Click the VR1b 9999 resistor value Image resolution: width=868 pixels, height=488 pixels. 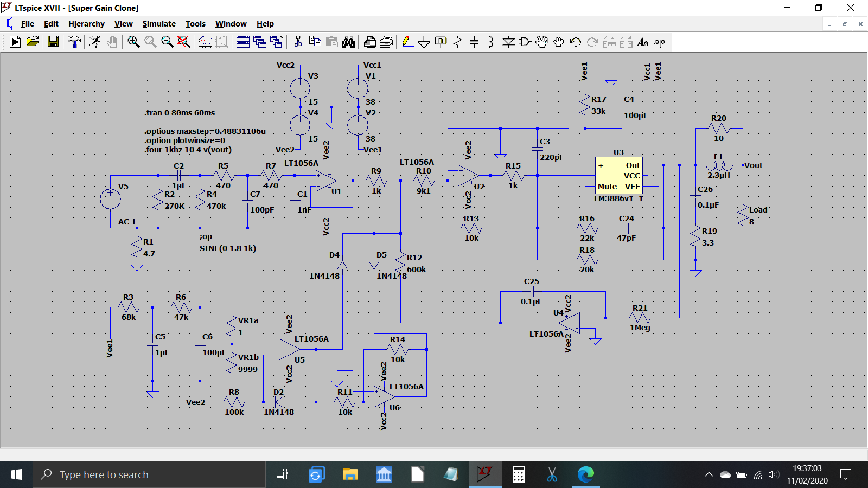248,369
